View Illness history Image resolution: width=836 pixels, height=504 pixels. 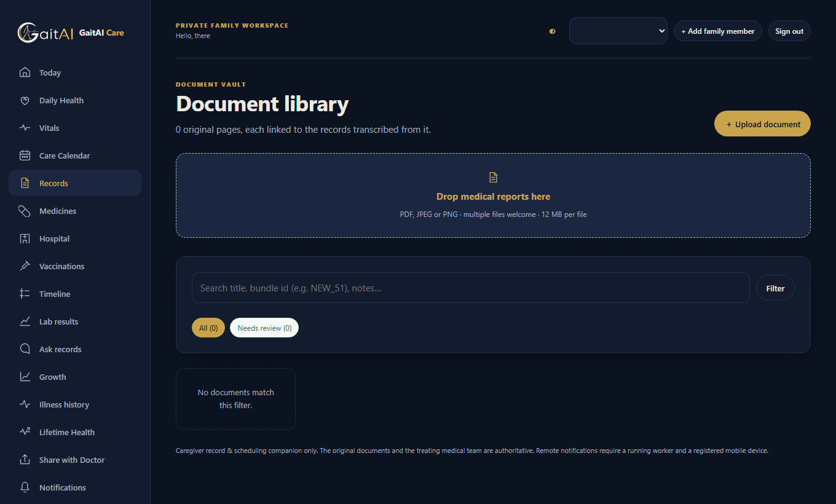point(75,404)
